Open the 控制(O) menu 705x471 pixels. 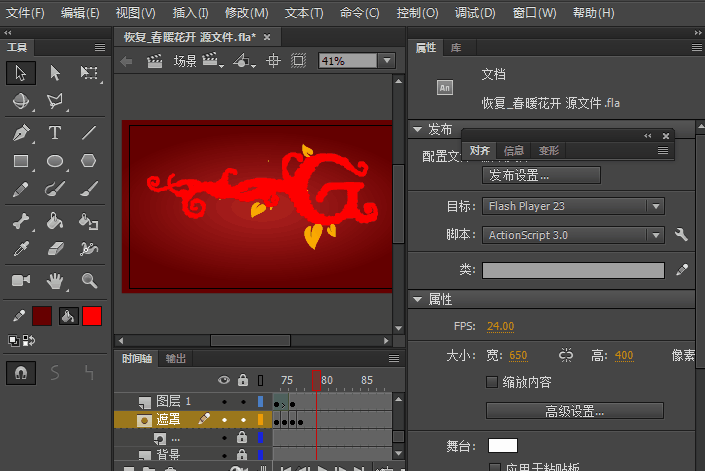pyautogui.click(x=417, y=13)
